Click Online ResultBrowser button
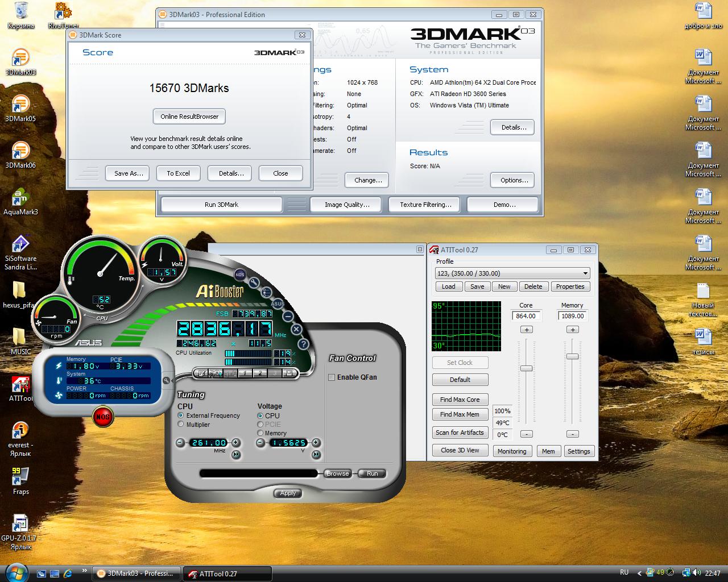This screenshot has height=582, width=728. pyautogui.click(x=189, y=117)
